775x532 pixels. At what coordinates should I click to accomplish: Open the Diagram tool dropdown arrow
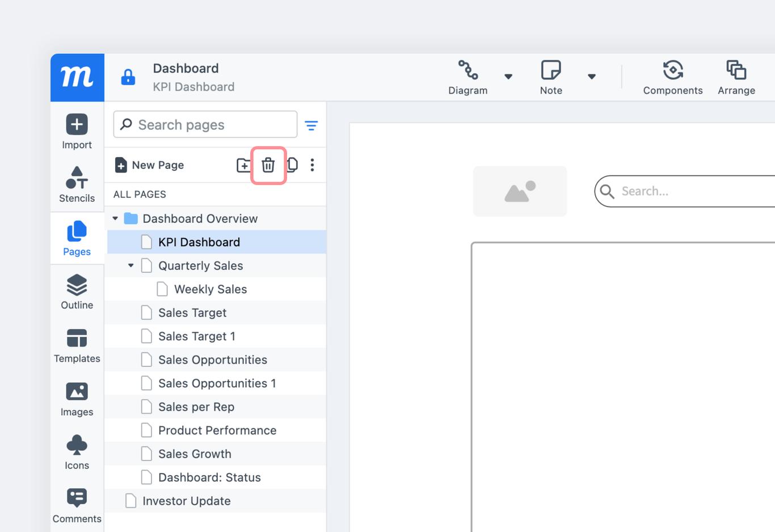pyautogui.click(x=508, y=77)
